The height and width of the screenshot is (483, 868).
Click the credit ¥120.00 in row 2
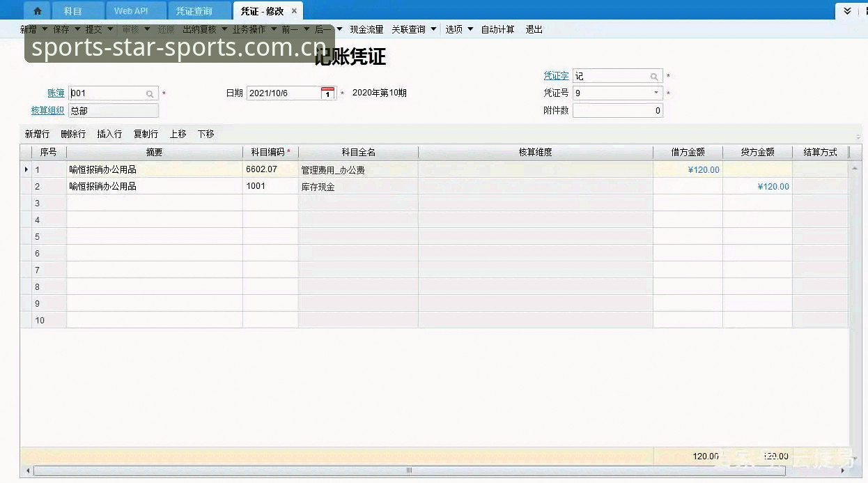[757, 186]
